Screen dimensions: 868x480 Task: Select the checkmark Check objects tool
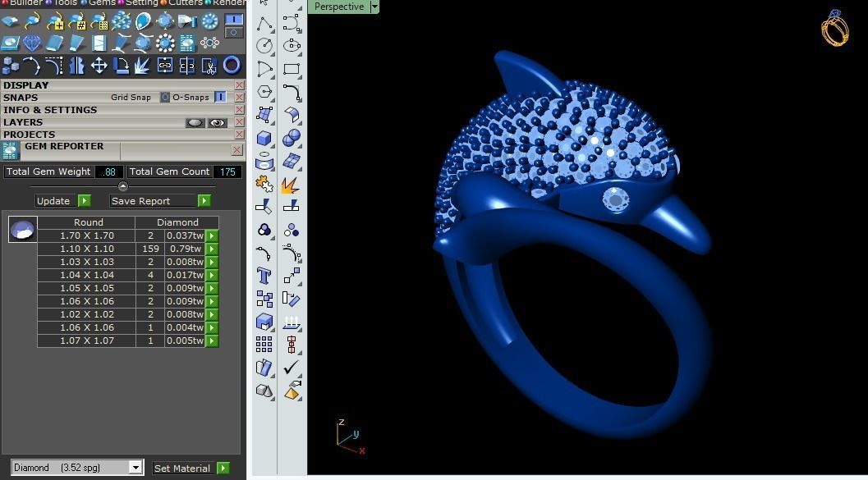click(x=292, y=367)
